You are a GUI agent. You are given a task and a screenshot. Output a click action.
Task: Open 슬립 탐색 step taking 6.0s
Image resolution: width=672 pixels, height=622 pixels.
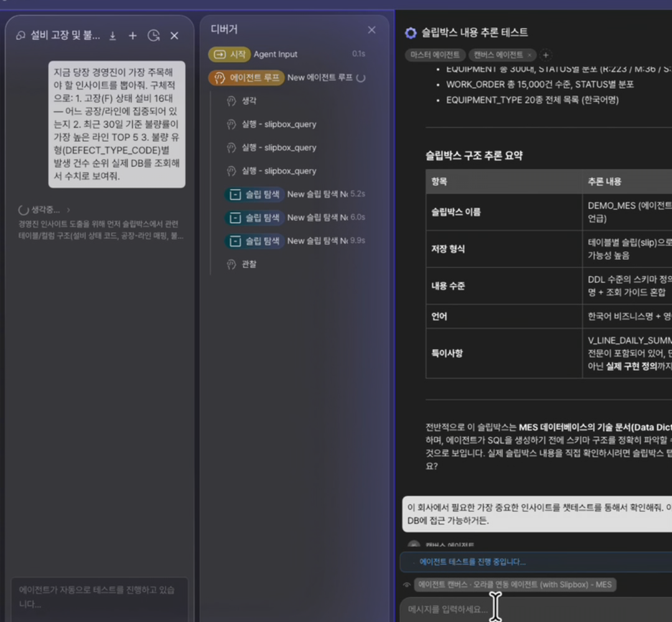[x=296, y=218]
